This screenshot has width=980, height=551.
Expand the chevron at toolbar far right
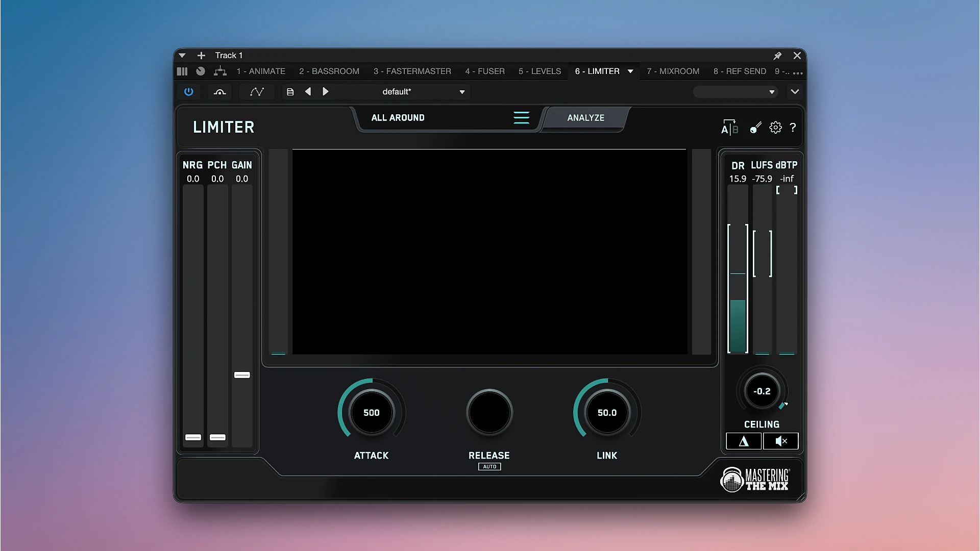coord(795,92)
